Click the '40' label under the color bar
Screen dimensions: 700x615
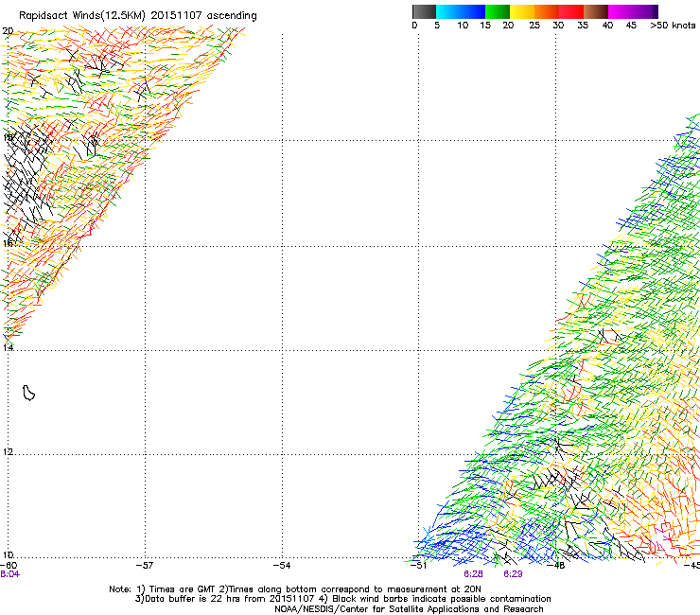(x=607, y=26)
